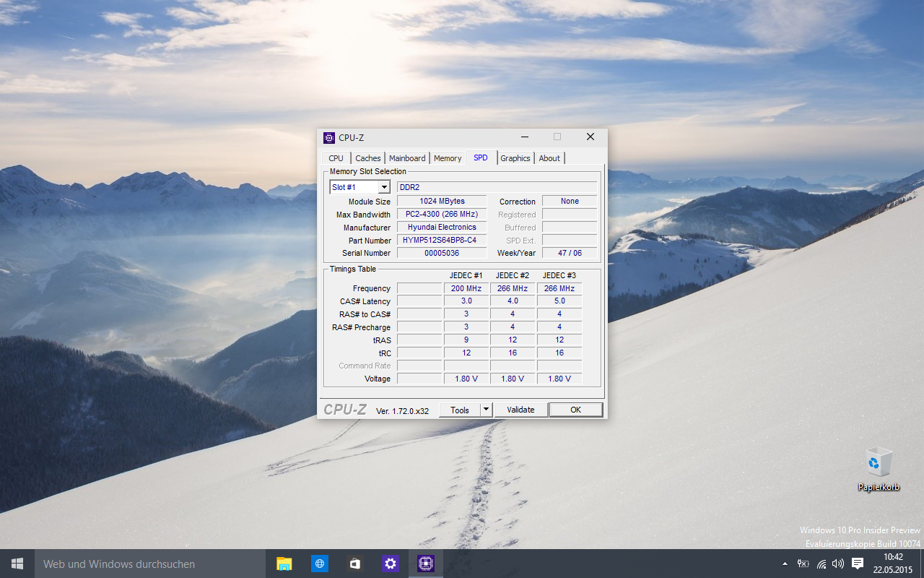Click the Correction value None
This screenshot has height=578, width=924.
click(570, 201)
